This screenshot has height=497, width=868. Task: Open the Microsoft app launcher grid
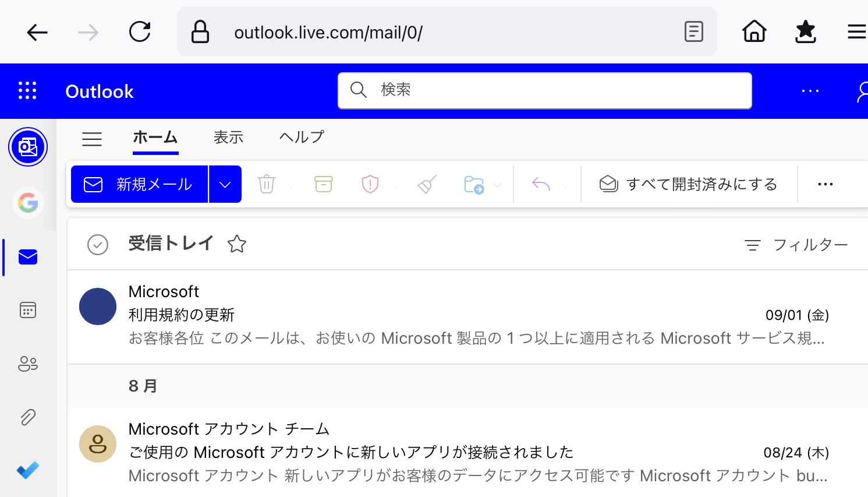pyautogui.click(x=27, y=91)
